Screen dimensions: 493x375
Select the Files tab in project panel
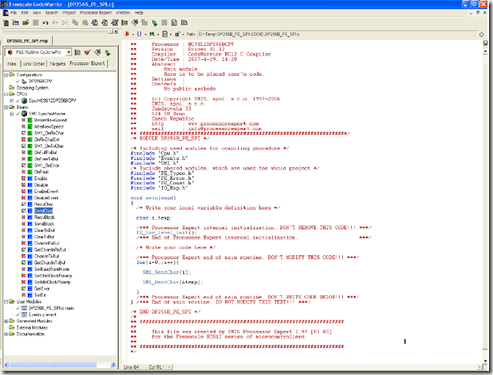click(x=12, y=64)
